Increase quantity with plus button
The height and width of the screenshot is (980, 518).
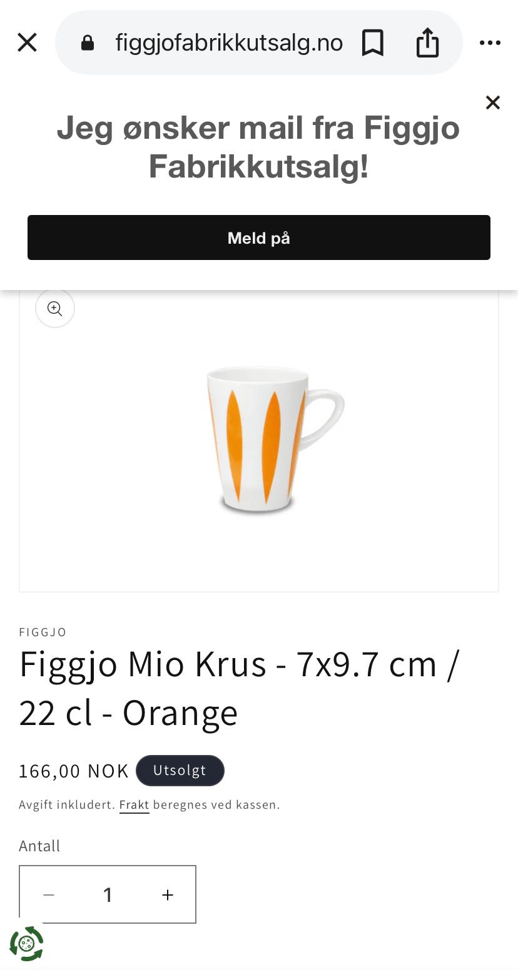tap(168, 895)
